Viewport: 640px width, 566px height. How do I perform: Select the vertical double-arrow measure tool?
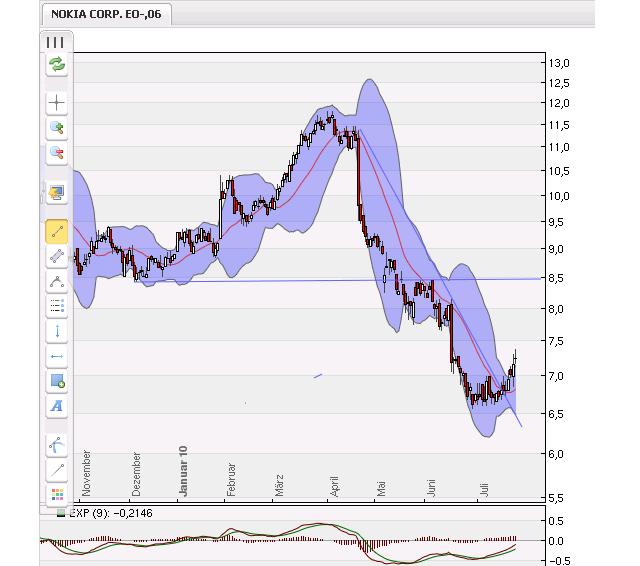[57, 331]
